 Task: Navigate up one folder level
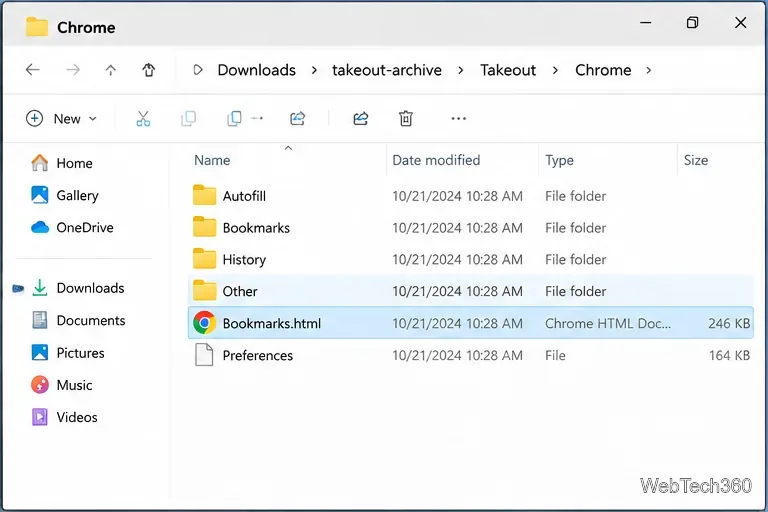111,70
